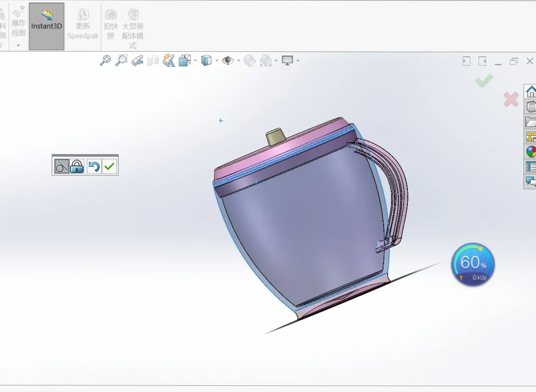
Task: Open the View Palette task pane icon
Action: [x=531, y=137]
